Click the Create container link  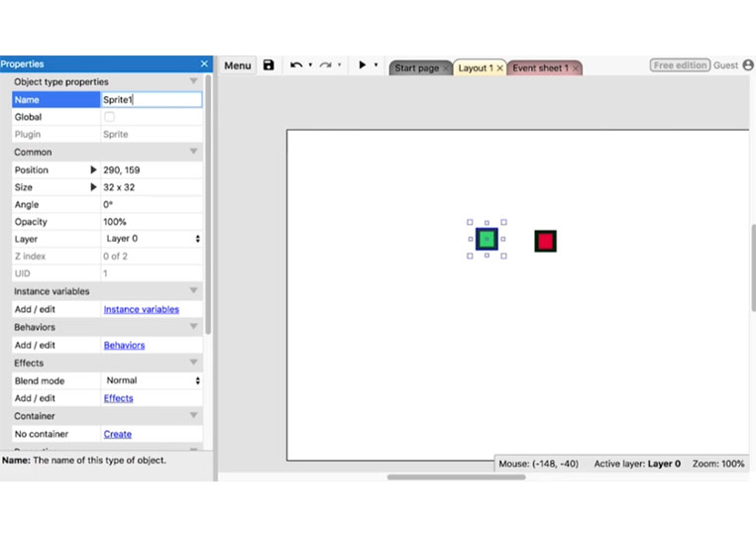click(x=117, y=434)
